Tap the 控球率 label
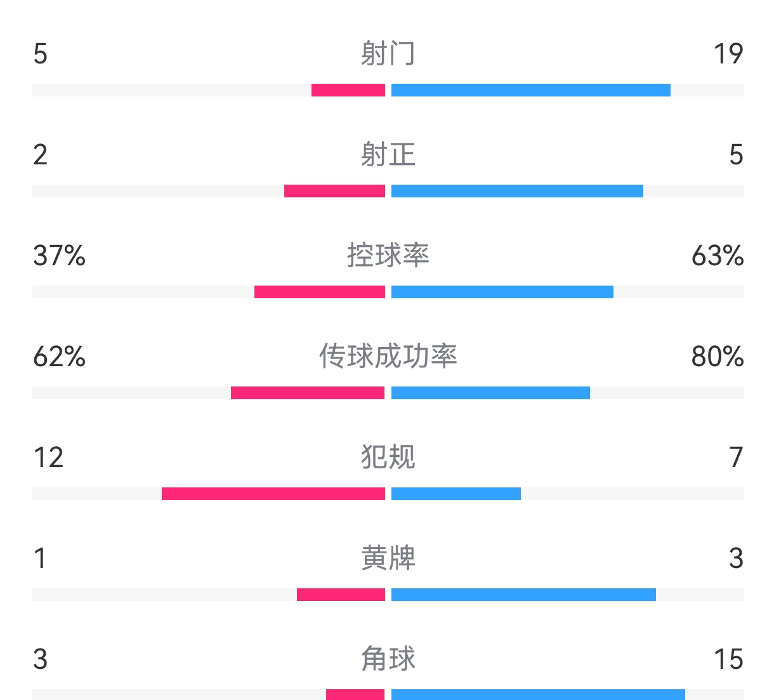 pos(388,256)
